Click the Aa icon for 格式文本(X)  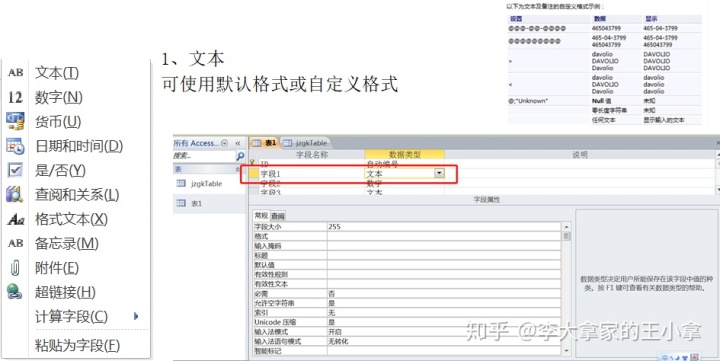pos(15,220)
